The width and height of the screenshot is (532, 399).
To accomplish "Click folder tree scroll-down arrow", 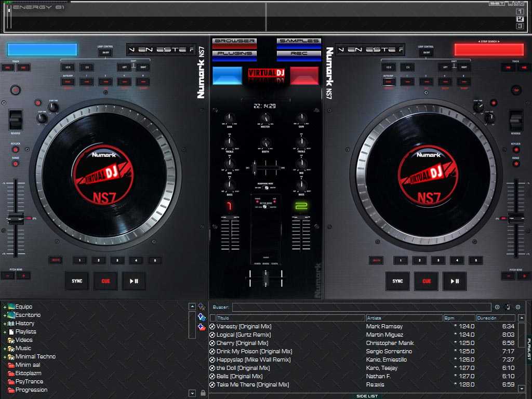I will pos(192,393).
